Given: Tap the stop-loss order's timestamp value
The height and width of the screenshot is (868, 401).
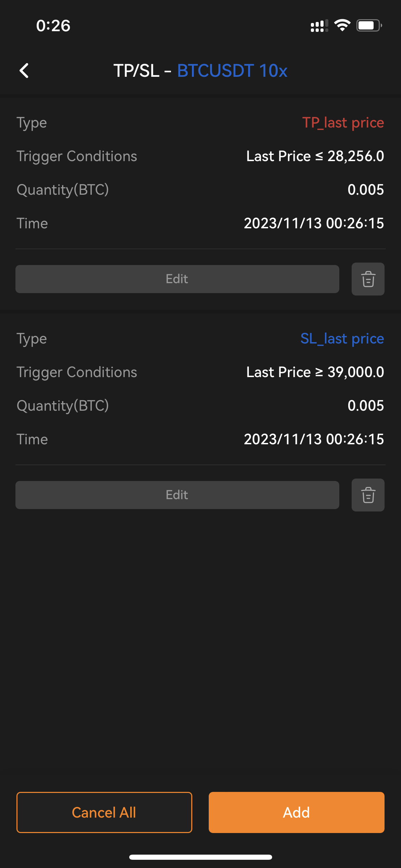Looking at the screenshot, I should point(314,439).
